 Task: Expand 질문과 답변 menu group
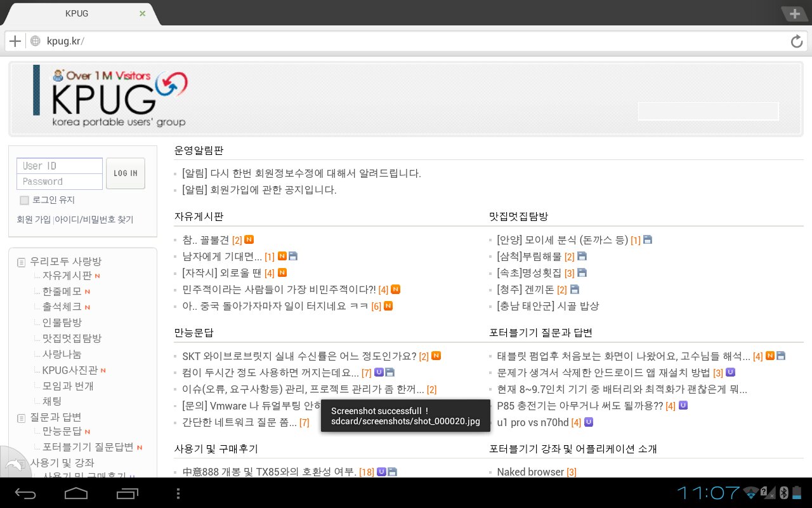[56, 417]
